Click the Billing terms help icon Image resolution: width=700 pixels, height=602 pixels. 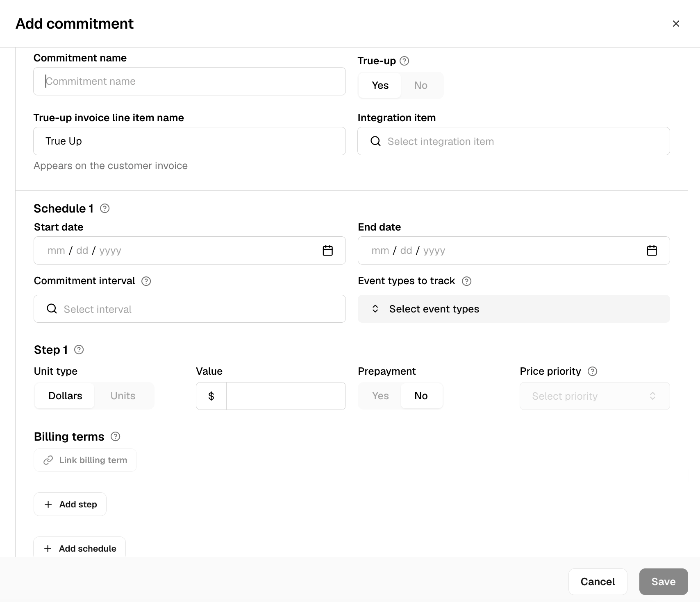pyautogui.click(x=116, y=437)
